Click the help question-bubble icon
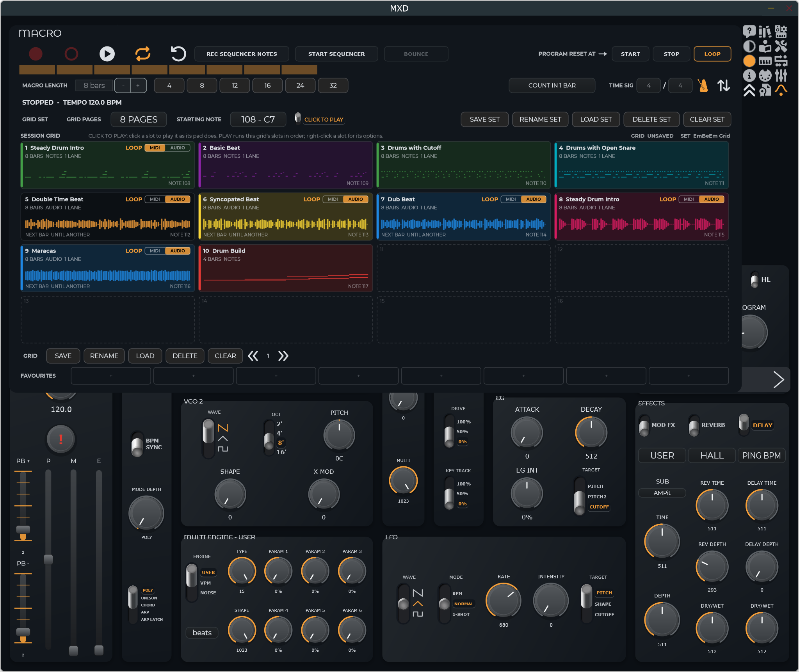Screen dimensions: 799x672 click(749, 31)
